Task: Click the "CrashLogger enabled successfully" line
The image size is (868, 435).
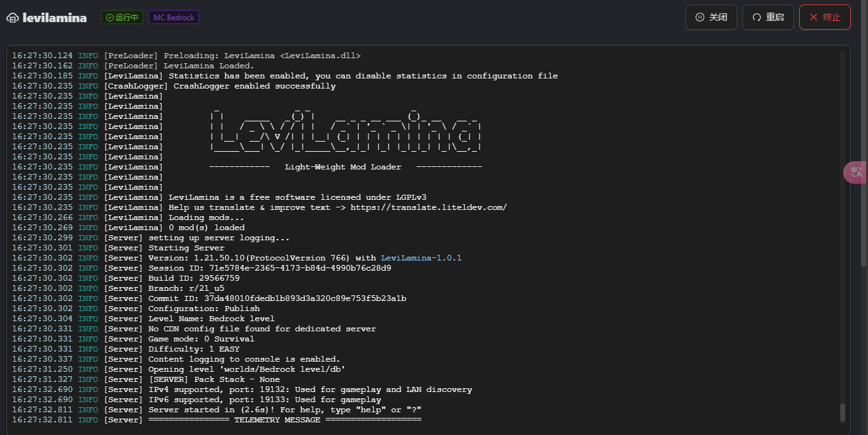Action: [x=174, y=86]
